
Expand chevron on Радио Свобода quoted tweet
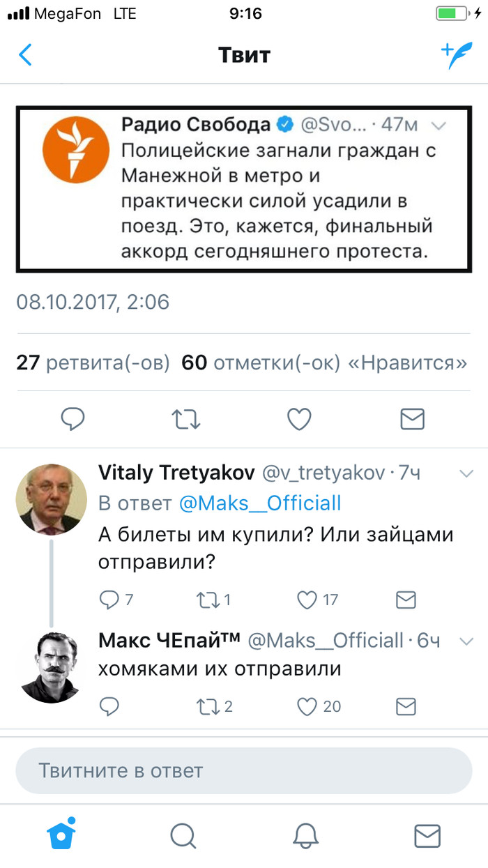point(439,126)
